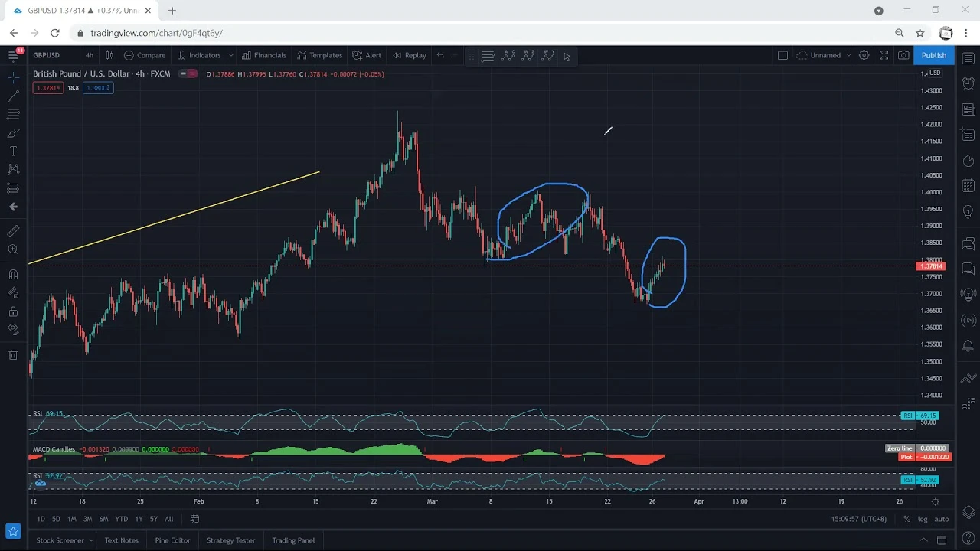Click the redo arrow
Viewport: 980px width, 551px height.
455,55
